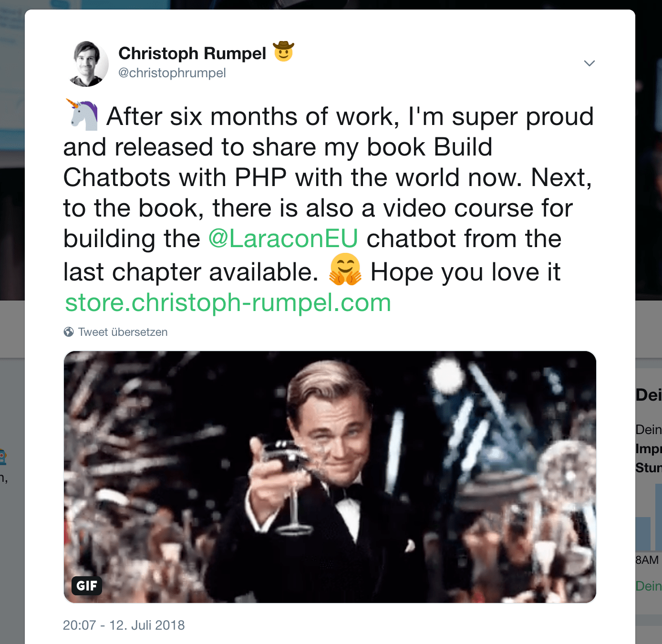Click the robot emoji at left edge
The image size is (662, 644).
(3, 457)
